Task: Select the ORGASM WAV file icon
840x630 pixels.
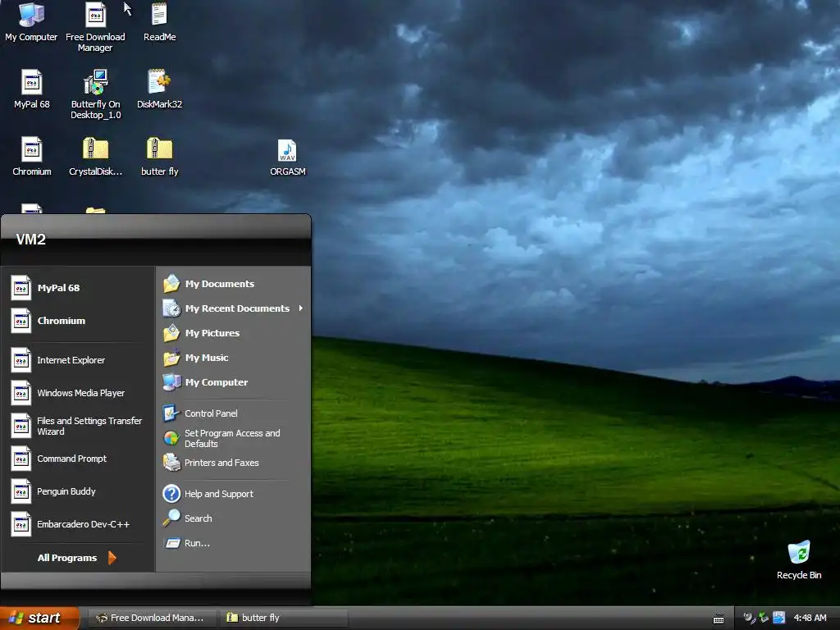Action: pyautogui.click(x=288, y=158)
